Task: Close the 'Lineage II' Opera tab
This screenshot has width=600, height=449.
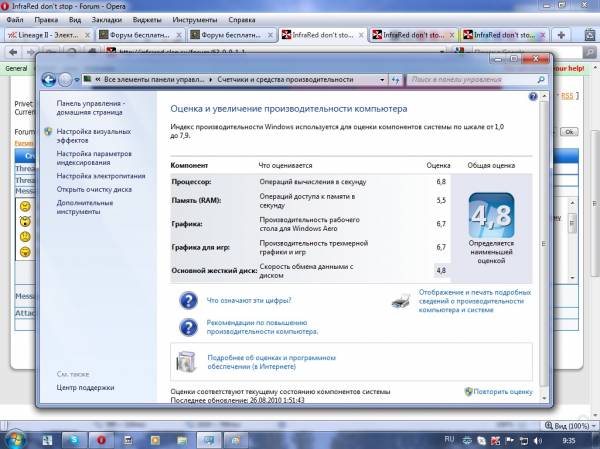Action: (x=87, y=35)
